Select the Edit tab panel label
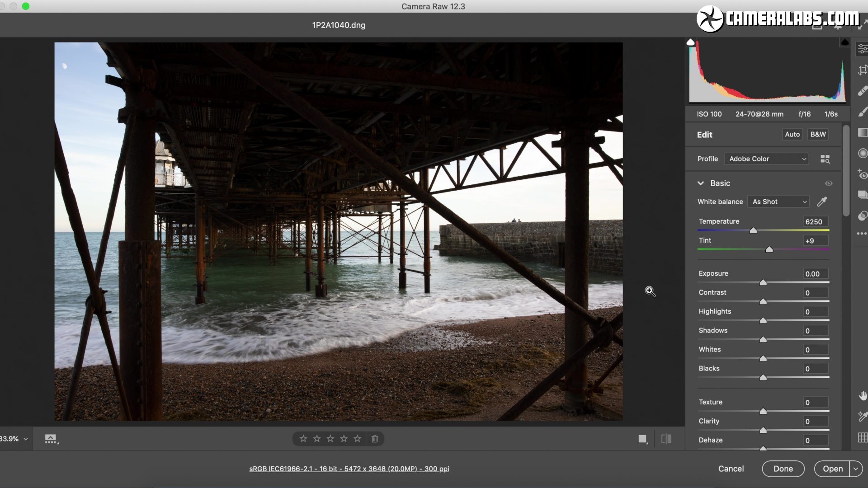868x488 pixels. [x=705, y=133]
